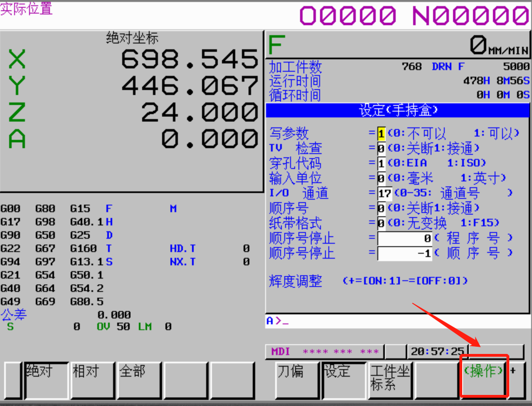
Task: Click the I/O 通道 channel number field
Action: coord(385,194)
